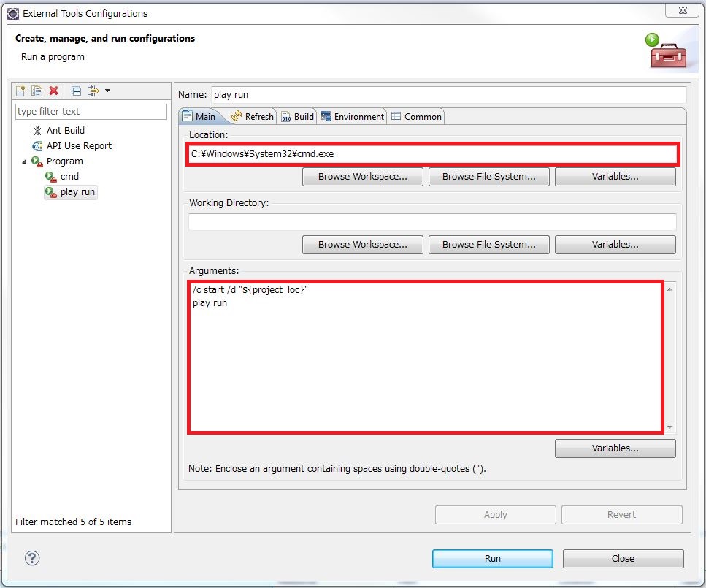706x588 pixels.
Task: Open the Arguments Variables dialog
Action: [615, 448]
